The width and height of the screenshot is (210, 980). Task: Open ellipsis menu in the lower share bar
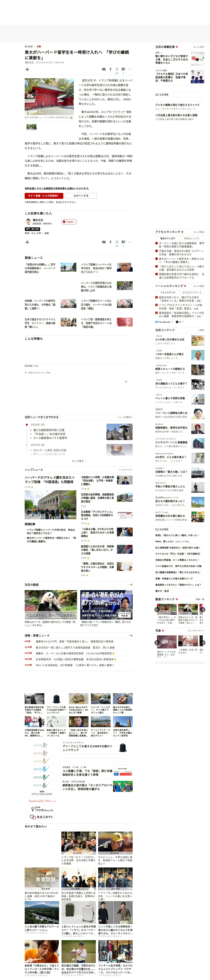coord(130,242)
